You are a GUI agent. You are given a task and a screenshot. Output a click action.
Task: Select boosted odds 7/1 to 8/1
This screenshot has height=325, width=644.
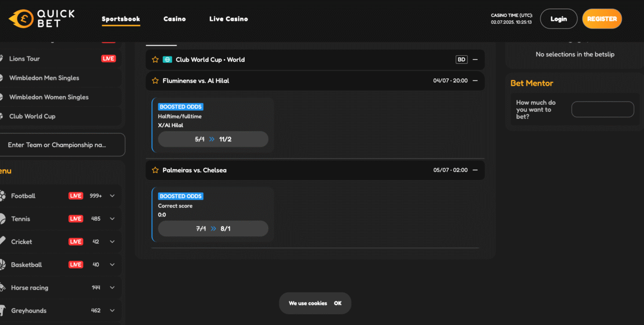(x=213, y=228)
